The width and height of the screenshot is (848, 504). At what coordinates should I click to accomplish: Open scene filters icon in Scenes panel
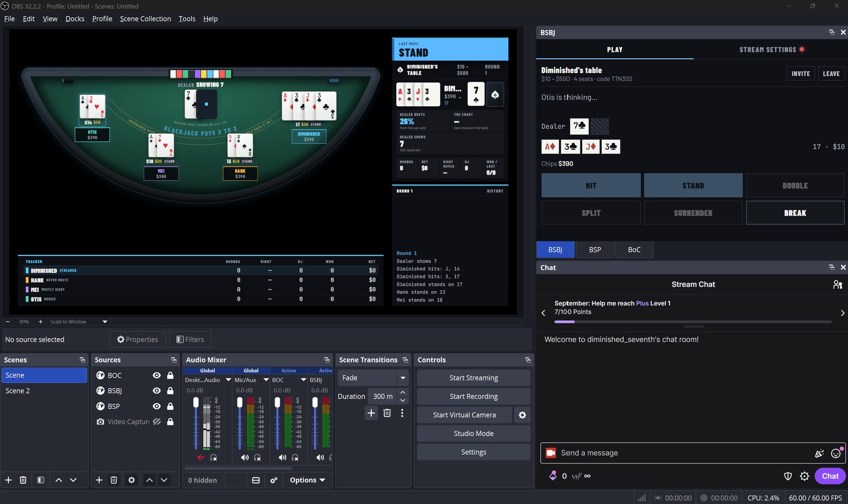[x=41, y=480]
